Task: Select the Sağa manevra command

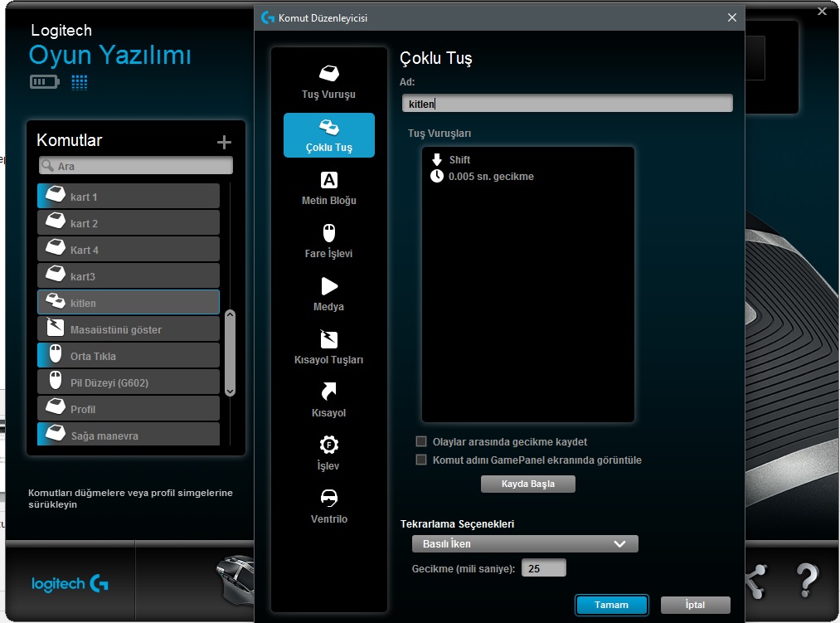Action: click(129, 435)
